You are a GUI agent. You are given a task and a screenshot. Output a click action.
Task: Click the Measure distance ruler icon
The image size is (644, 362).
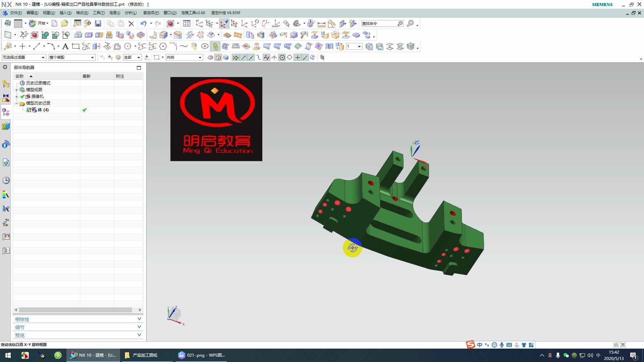pyautogui.click(x=321, y=24)
